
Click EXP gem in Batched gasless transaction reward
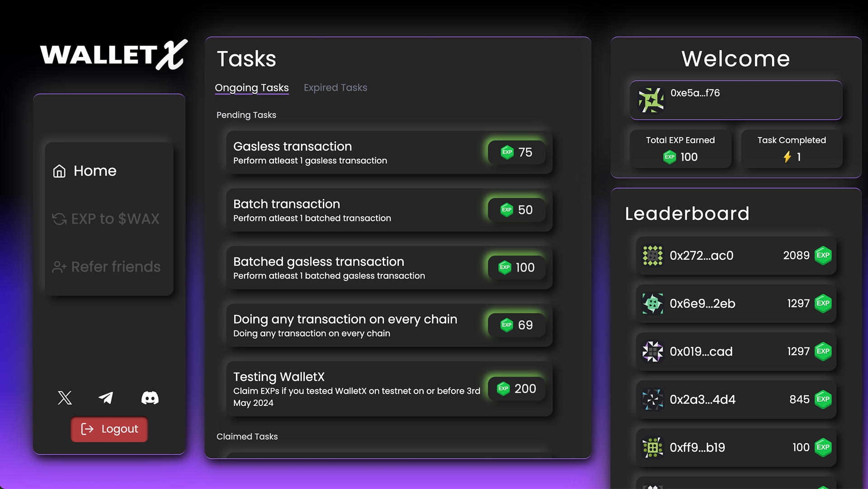(505, 267)
